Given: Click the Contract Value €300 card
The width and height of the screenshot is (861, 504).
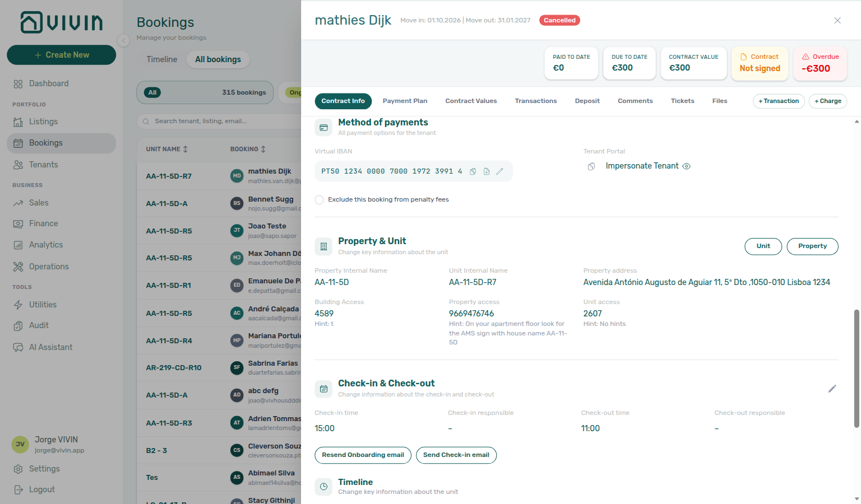Looking at the screenshot, I should [x=693, y=63].
